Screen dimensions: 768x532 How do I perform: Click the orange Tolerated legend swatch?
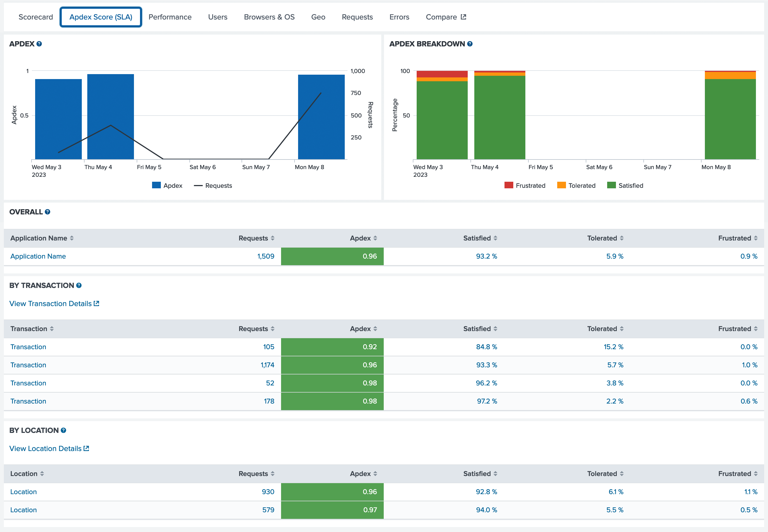coord(561,185)
